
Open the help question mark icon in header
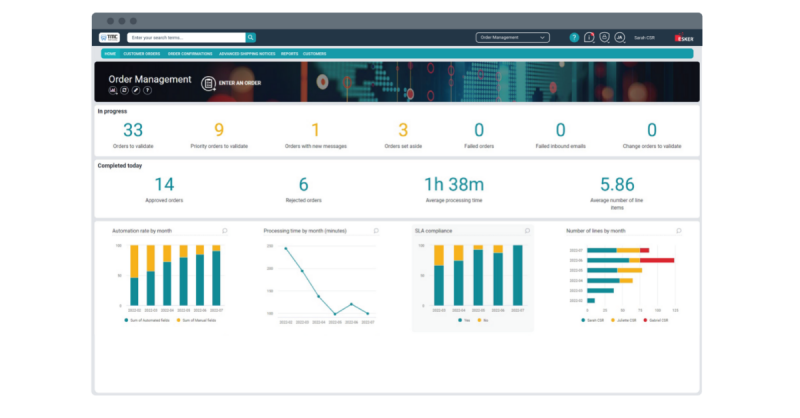(x=574, y=37)
